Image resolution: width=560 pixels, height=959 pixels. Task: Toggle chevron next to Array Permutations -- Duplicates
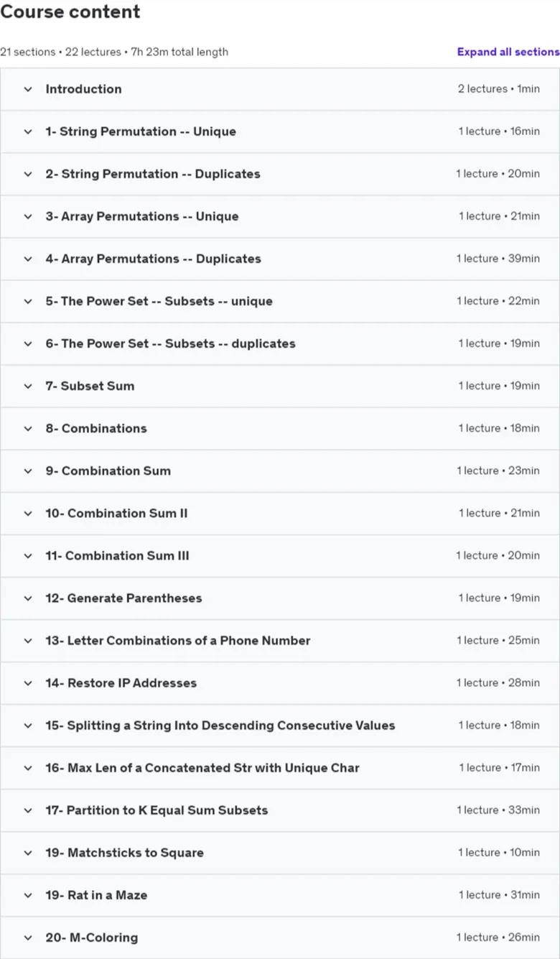tap(28, 259)
